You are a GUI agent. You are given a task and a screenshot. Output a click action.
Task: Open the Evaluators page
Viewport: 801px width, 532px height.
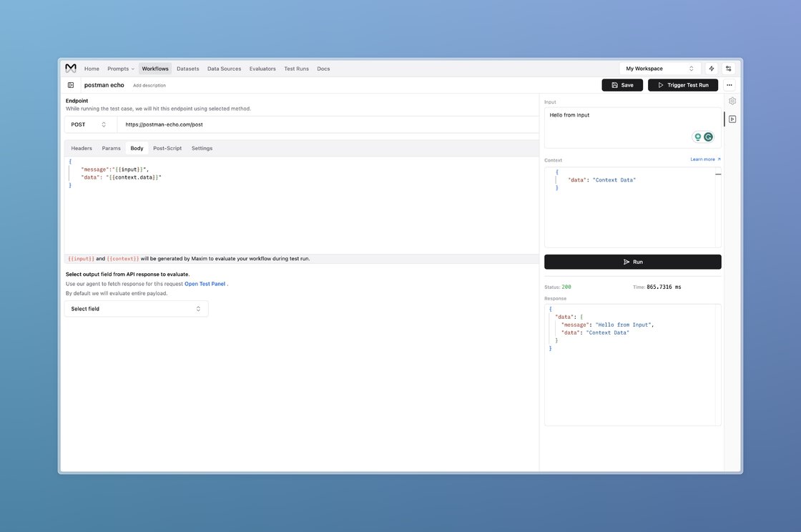(x=262, y=69)
